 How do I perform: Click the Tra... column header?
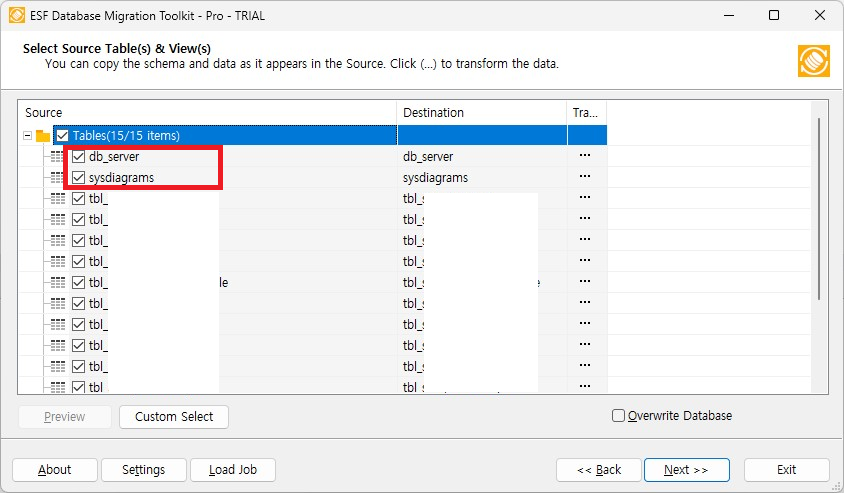[587, 112]
